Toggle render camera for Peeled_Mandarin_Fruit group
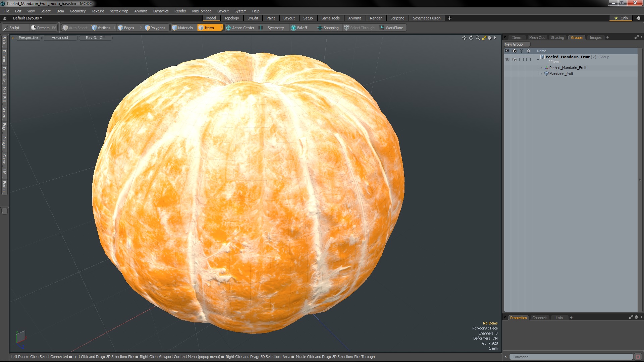This screenshot has height=362, width=644. coord(515,59)
